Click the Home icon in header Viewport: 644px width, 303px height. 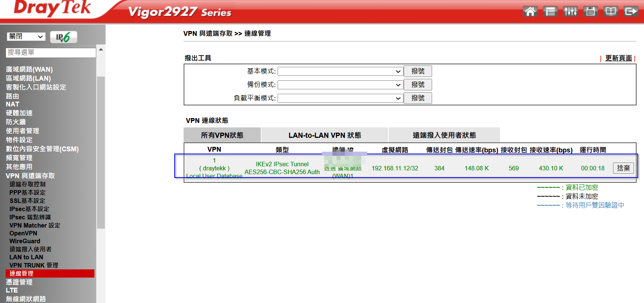point(530,11)
